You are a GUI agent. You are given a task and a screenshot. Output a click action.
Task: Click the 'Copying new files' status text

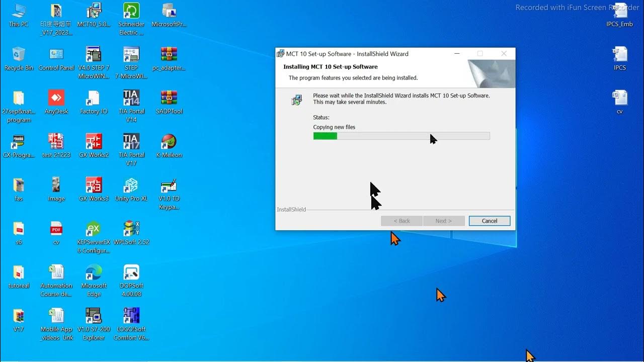click(334, 127)
